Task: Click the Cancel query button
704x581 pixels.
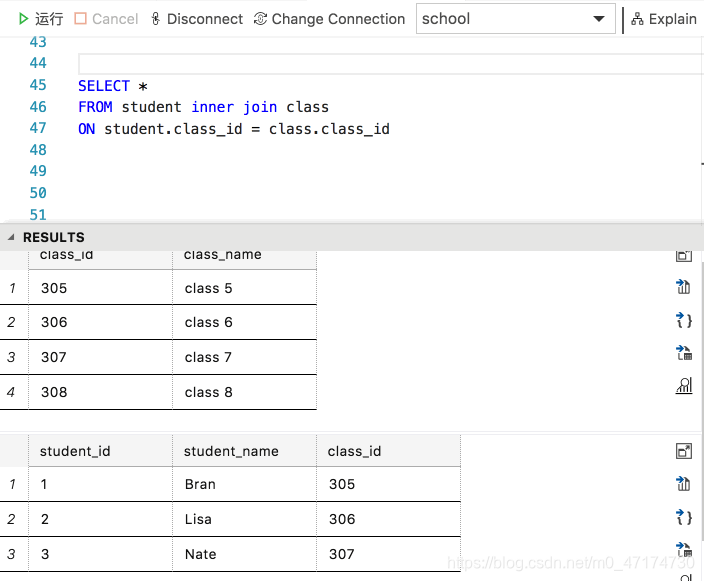Action: (x=106, y=19)
